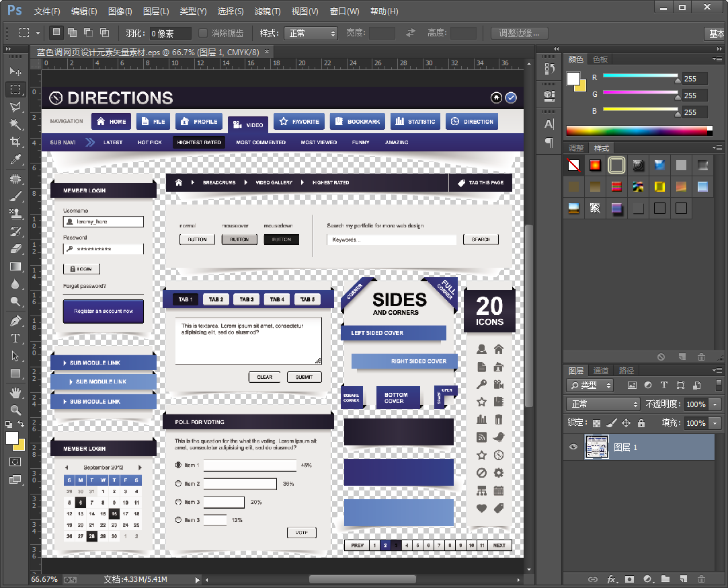Image resolution: width=728 pixels, height=588 pixels.
Task: Open the 滤镜(T) menu
Action: 268,11
